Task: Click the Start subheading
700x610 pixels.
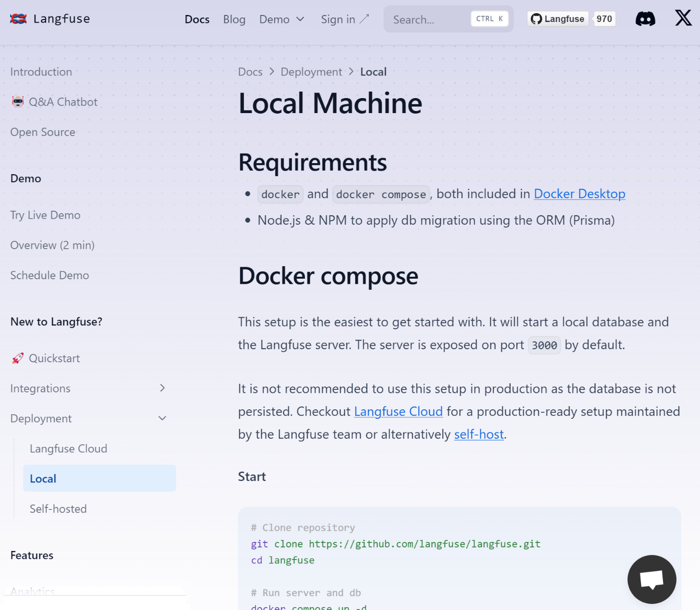Action: point(252,476)
